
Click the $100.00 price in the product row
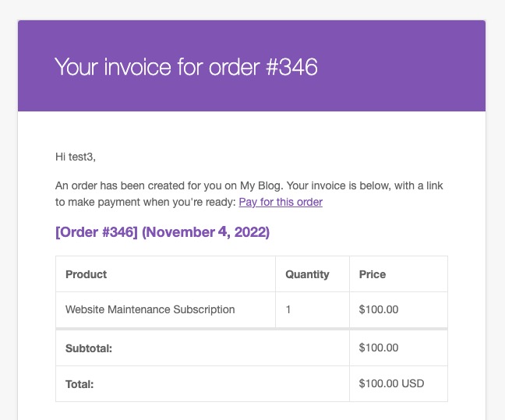[379, 309]
